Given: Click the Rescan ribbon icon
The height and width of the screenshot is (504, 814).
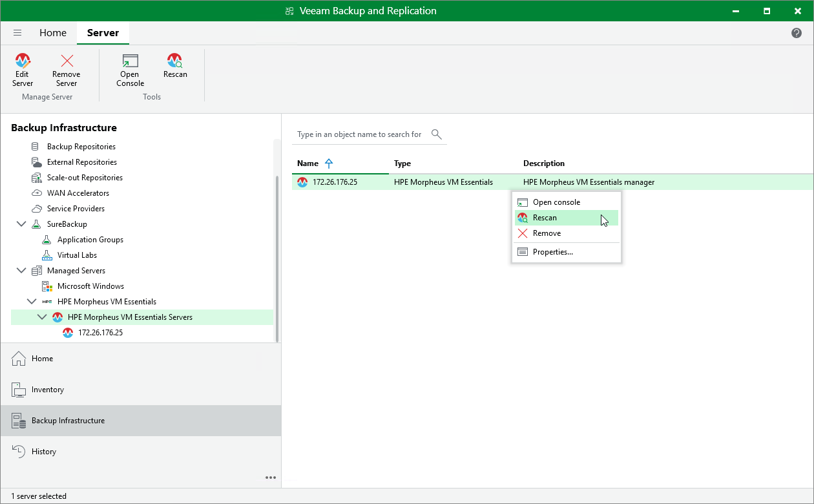Looking at the screenshot, I should click(174, 61).
